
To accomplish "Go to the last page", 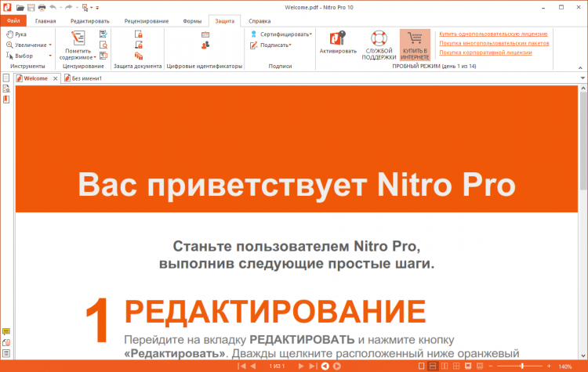I will 312,366.
